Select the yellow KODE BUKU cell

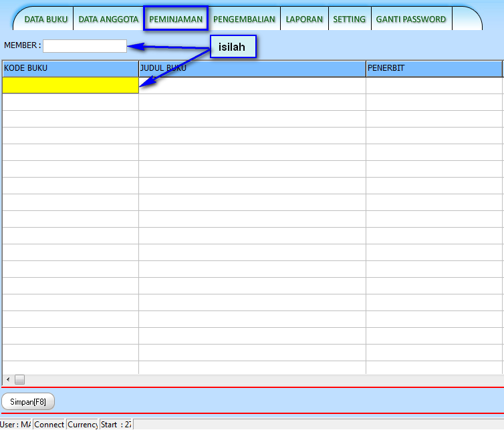[x=70, y=85]
